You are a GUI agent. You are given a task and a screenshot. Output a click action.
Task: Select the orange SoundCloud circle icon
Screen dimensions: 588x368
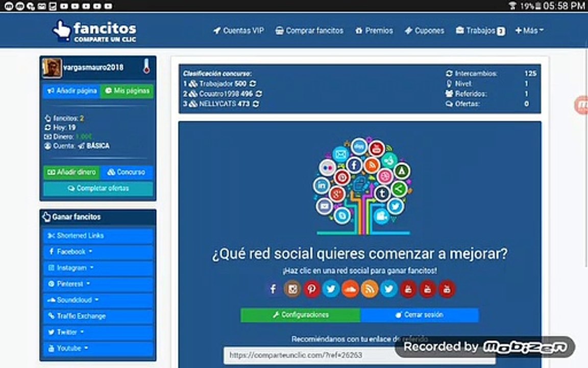point(350,289)
